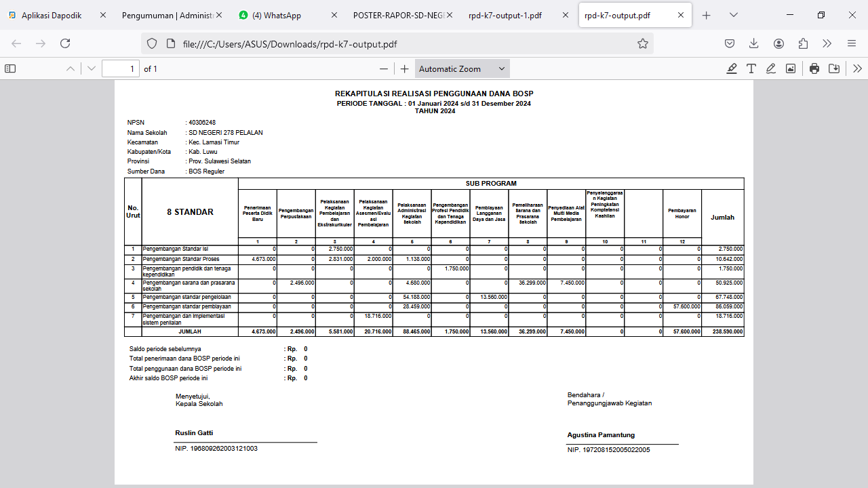Select the draw tool
The height and width of the screenshot is (488, 868).
tap(771, 68)
